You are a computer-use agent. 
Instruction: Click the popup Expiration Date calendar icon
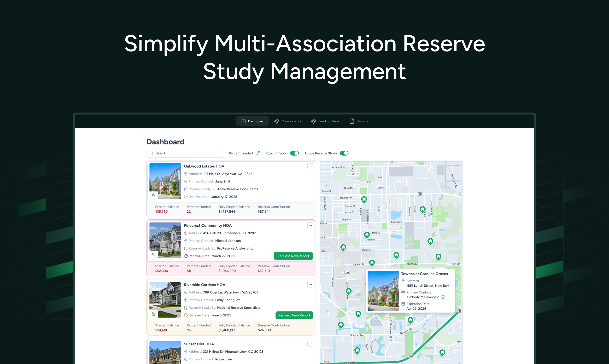[x=403, y=304]
